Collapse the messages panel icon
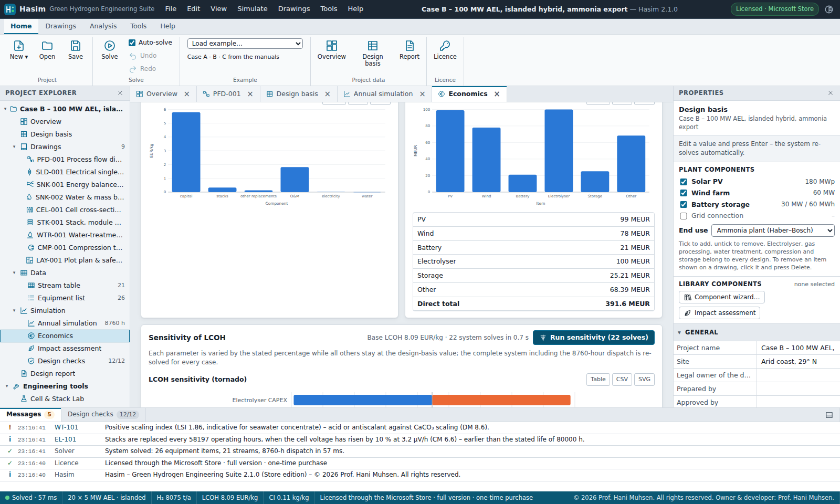 pyautogui.click(x=829, y=415)
